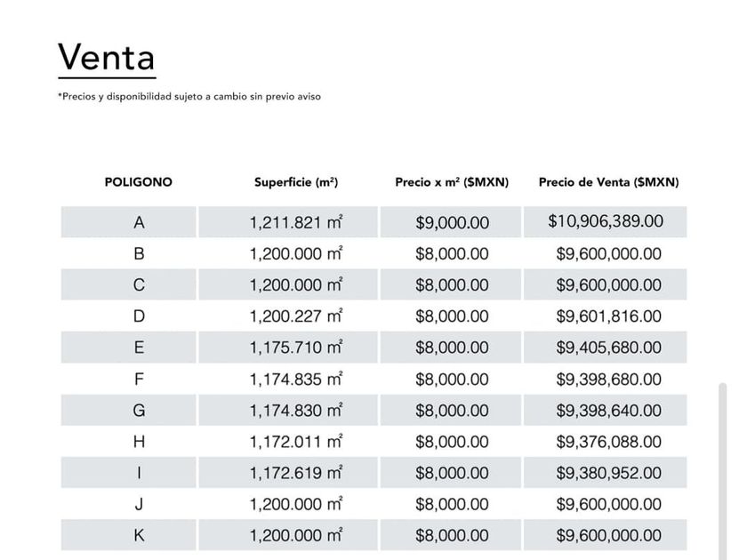Click the 1,211.821 m² surface cell
Viewport: 747px width, 560px height.
coord(296,222)
